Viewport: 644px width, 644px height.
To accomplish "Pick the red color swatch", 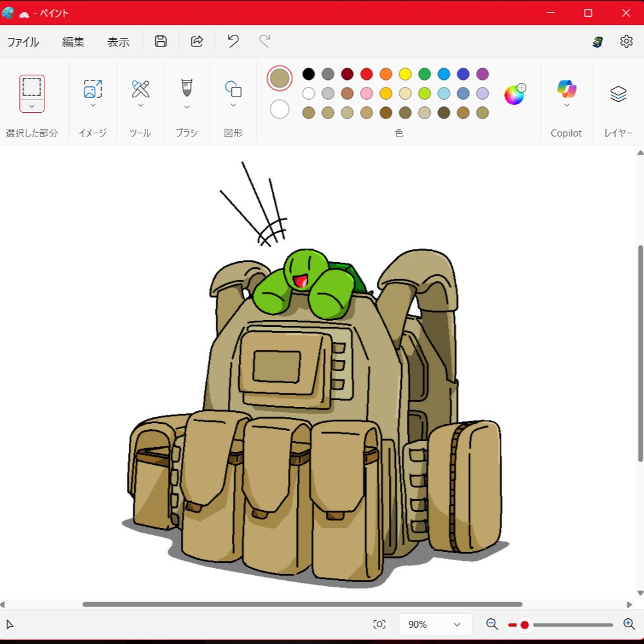I will click(x=366, y=74).
